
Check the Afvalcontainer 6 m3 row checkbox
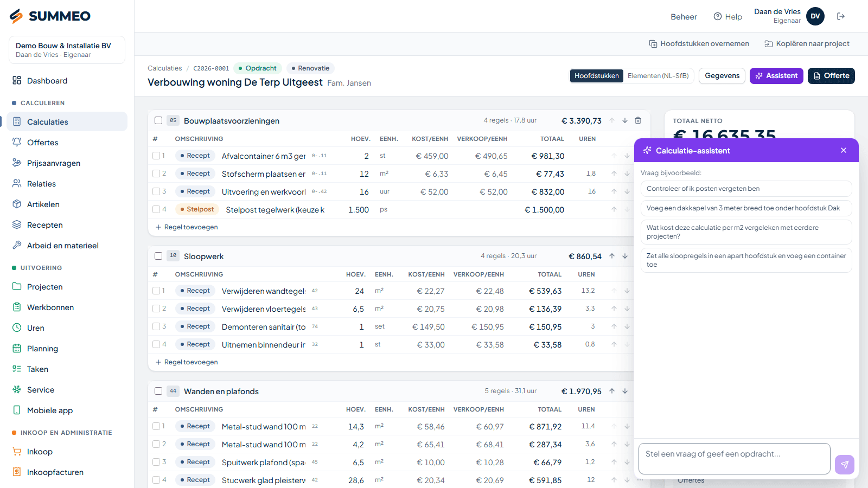pos(156,156)
